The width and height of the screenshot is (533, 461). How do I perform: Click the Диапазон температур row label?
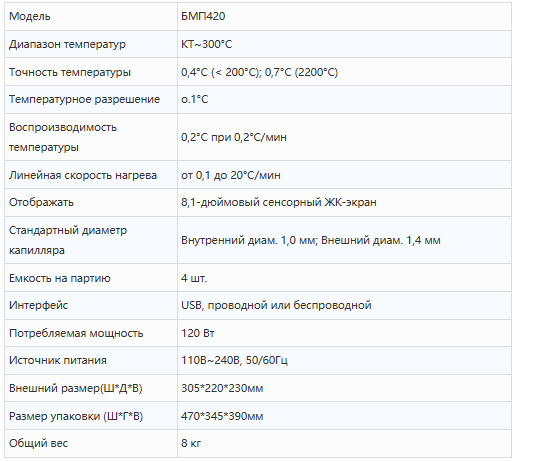coord(67,44)
